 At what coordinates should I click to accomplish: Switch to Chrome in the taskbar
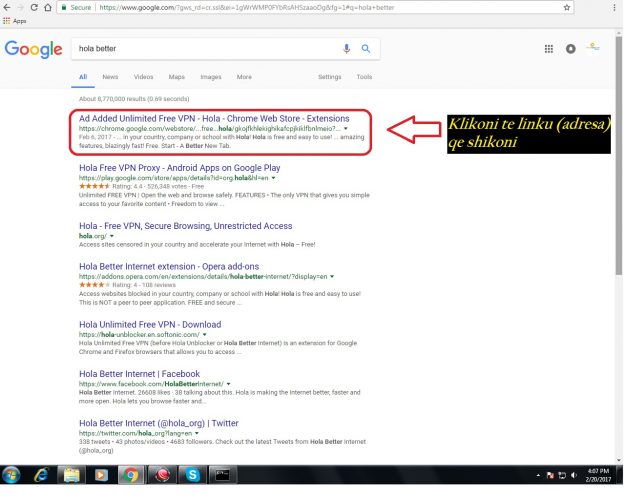click(x=131, y=475)
